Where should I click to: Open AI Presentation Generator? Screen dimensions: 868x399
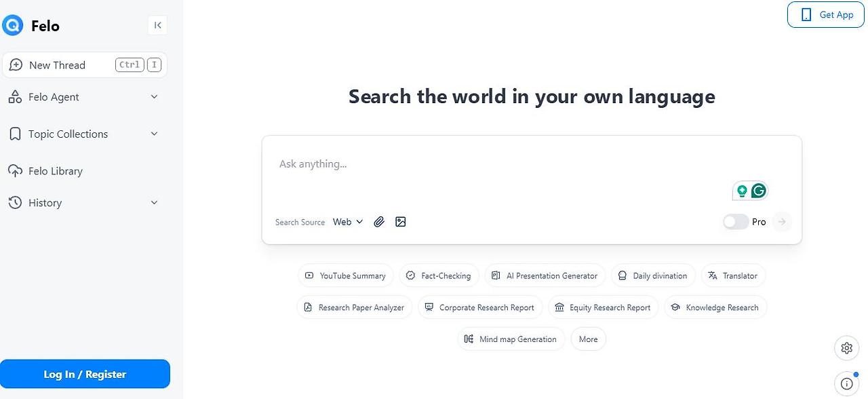[x=545, y=275]
